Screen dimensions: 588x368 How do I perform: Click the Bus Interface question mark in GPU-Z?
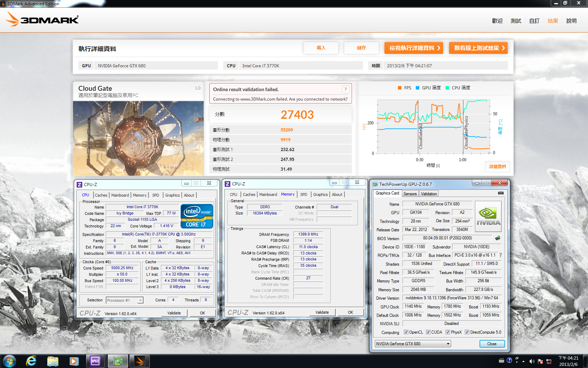tap(500, 255)
